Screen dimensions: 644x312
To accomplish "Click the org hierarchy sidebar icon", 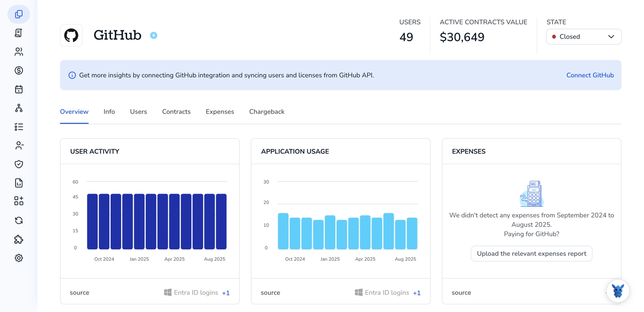I will [19, 108].
